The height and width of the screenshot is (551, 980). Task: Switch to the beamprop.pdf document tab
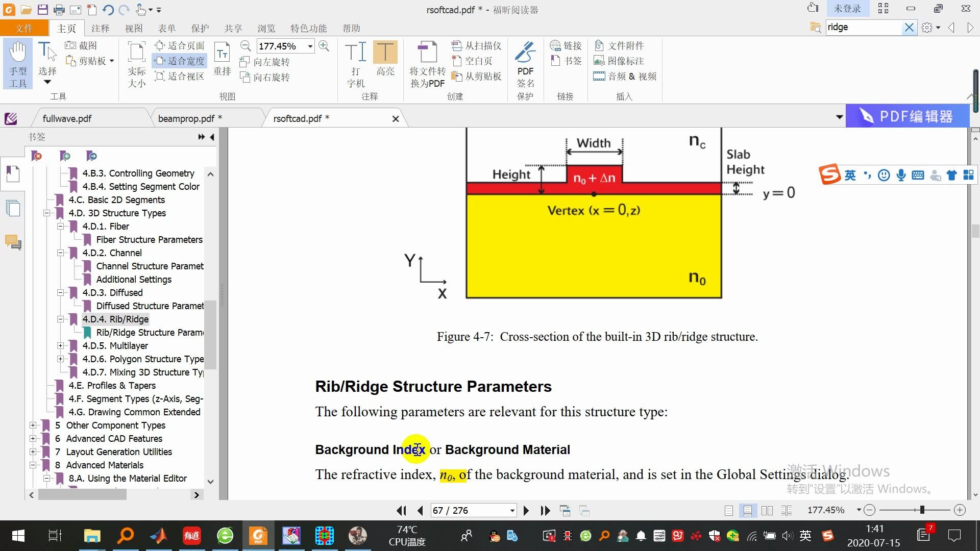[189, 117]
